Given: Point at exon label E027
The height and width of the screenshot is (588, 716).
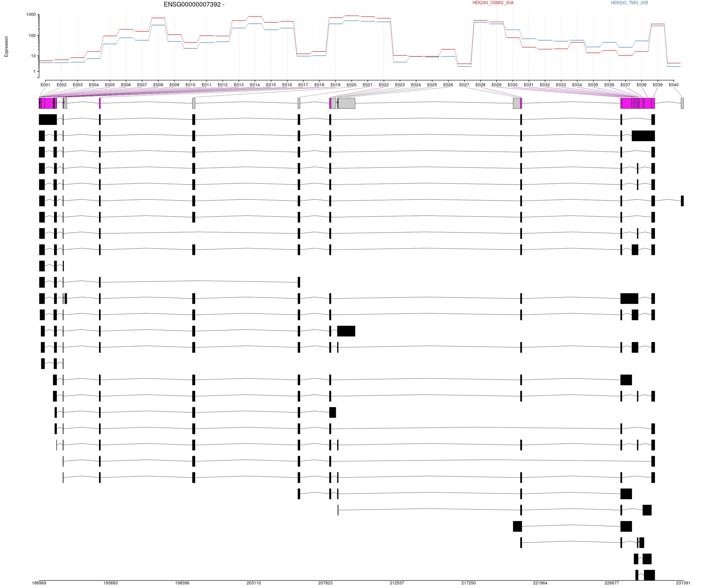Looking at the screenshot, I should coord(464,85).
